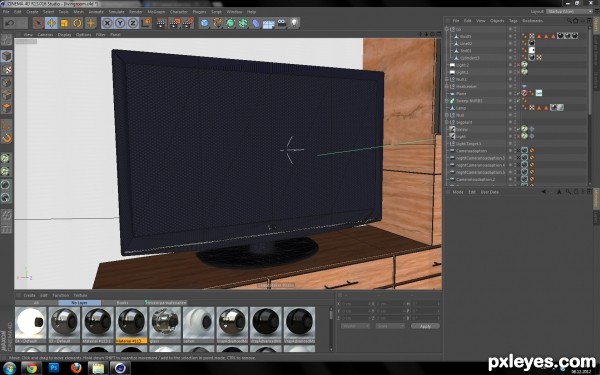600x375 pixels.
Task: Toggle the red X on Light.2 row
Action: 518,65
